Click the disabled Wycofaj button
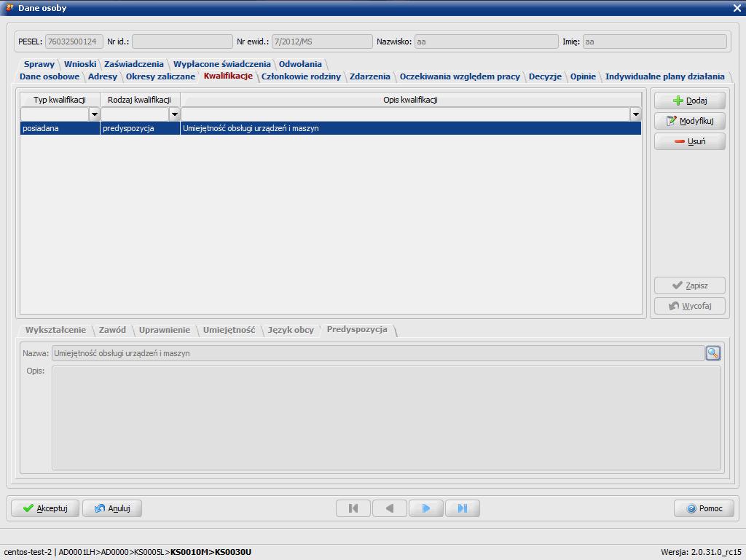The height and width of the screenshot is (560, 746). point(689,306)
